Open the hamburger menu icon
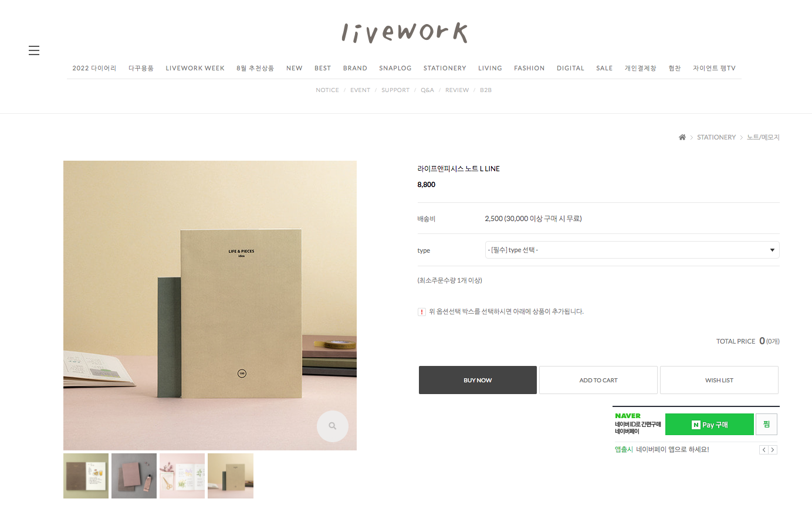 34,50
